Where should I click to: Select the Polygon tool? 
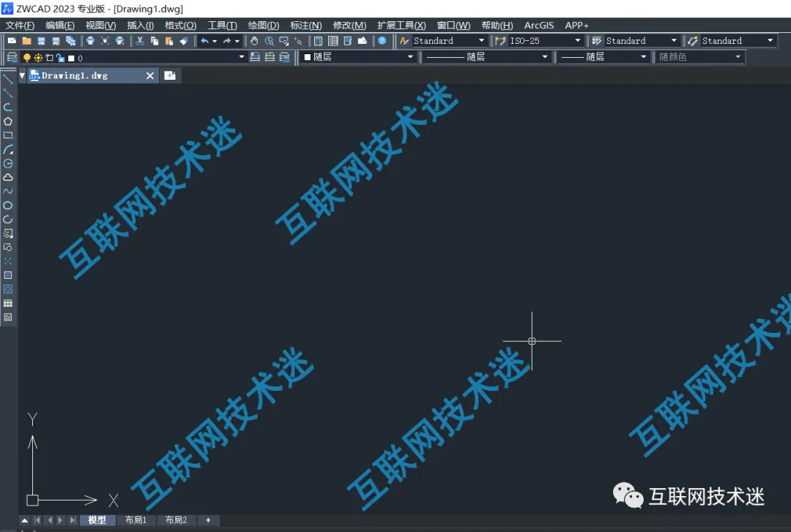pyautogui.click(x=7, y=121)
